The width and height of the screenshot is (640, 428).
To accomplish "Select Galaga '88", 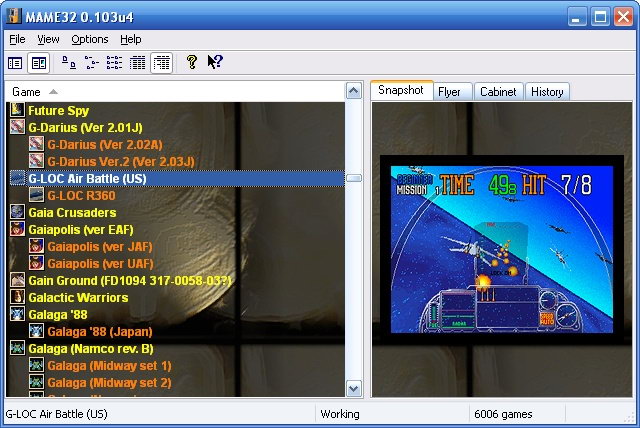I will pos(58,315).
